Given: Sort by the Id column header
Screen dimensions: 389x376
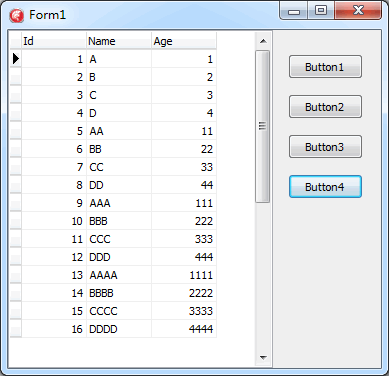Looking at the screenshot, I should pyautogui.click(x=54, y=41).
